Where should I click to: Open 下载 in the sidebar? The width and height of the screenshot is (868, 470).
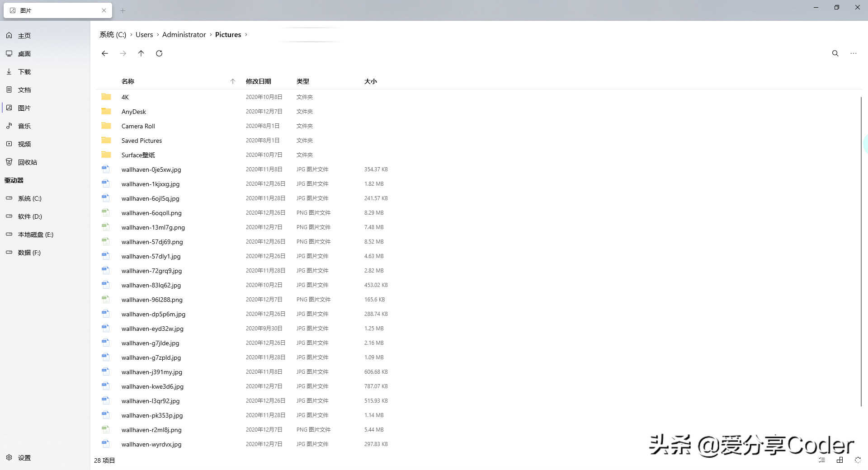pyautogui.click(x=24, y=72)
